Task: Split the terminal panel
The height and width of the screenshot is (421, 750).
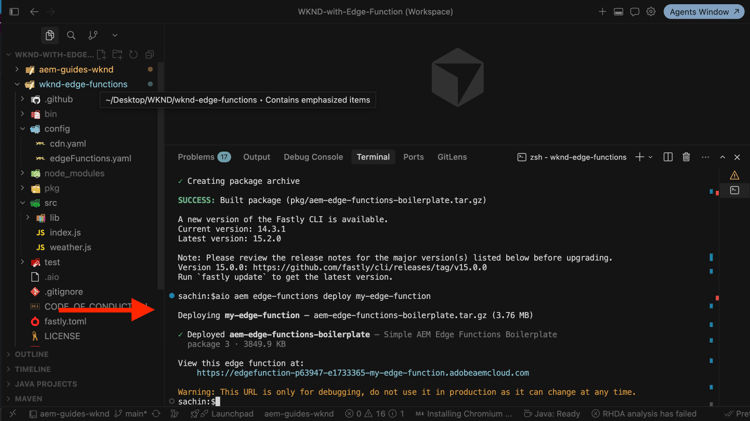Action: click(668, 157)
